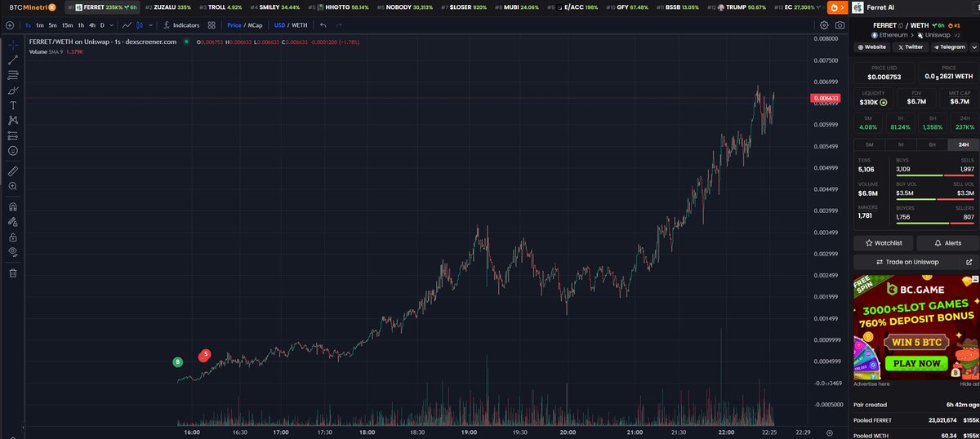980x439 pixels.
Task: Click the chart time axis settings icon
Action: [829, 432]
